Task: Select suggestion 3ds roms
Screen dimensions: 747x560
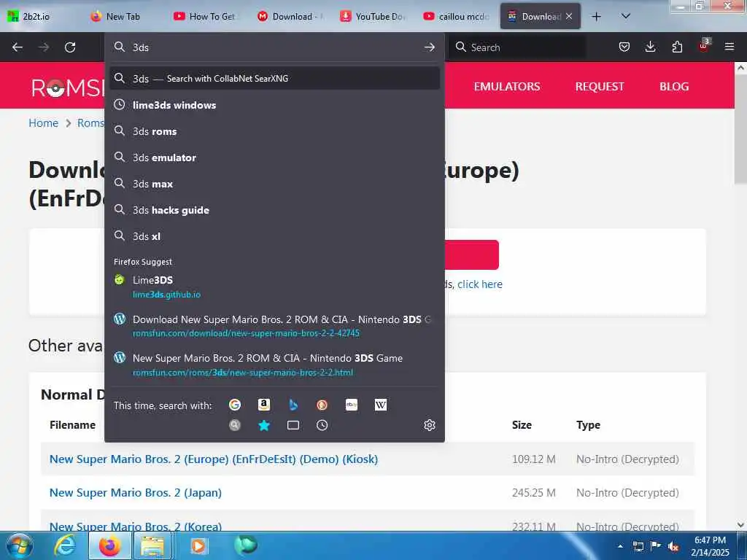Action: click(274, 131)
